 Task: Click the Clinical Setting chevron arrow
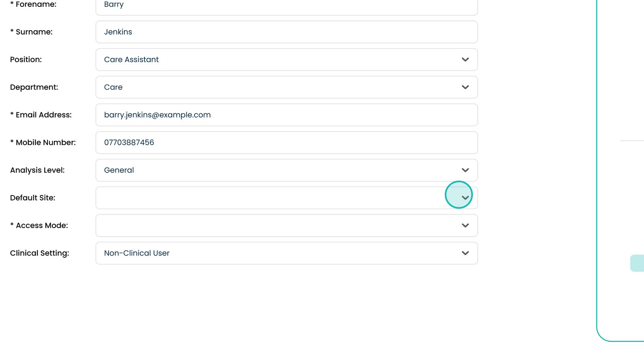click(465, 253)
